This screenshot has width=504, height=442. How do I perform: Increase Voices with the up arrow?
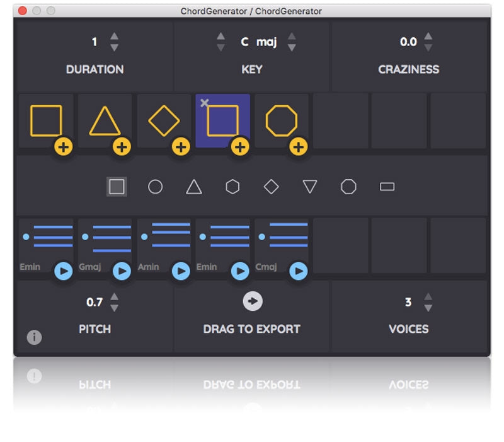(428, 296)
